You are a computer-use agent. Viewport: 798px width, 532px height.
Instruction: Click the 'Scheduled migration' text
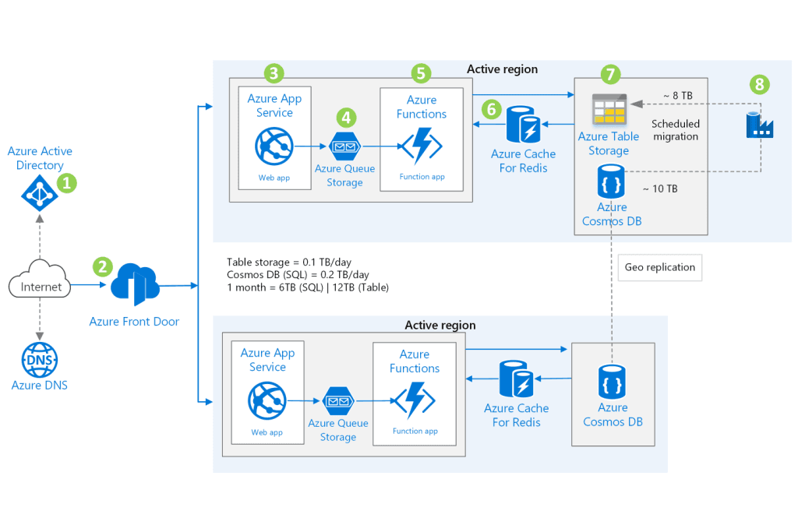676,130
